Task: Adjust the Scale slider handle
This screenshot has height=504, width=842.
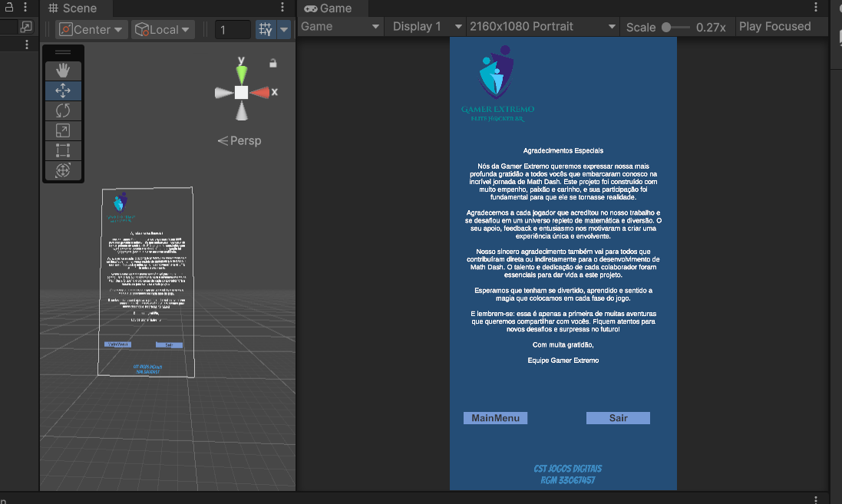Action: (666, 28)
